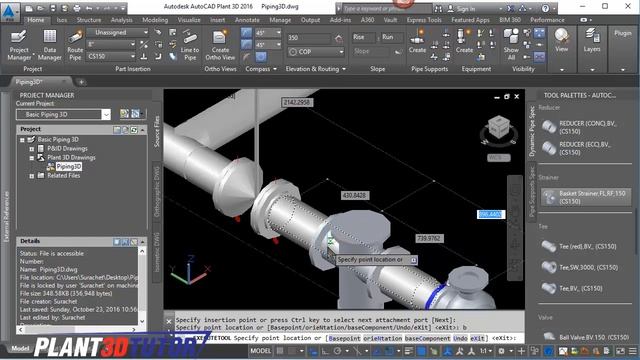Click the Details panel vertical scrollbar
Image resolution: width=640 pixels, height=360 pixels.
pos(142,286)
